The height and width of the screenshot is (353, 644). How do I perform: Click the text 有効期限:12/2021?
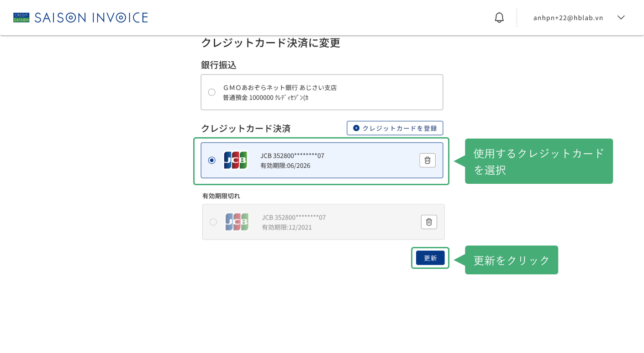click(x=287, y=227)
